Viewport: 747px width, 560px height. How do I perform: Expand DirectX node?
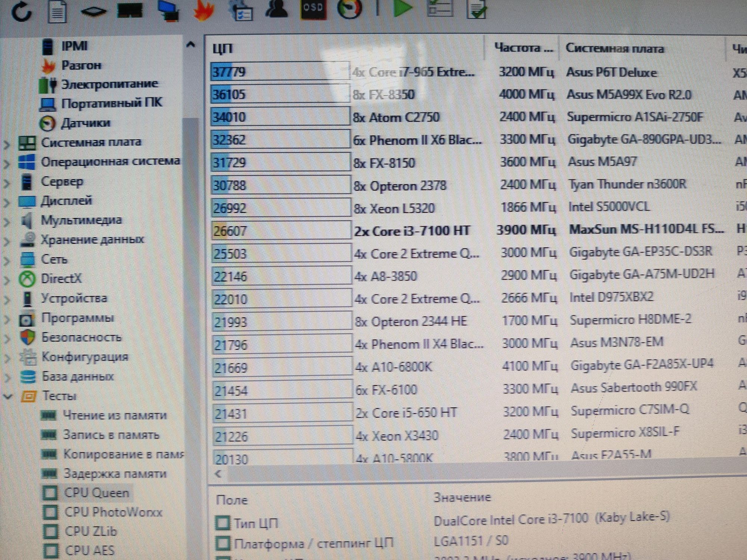coord(6,280)
